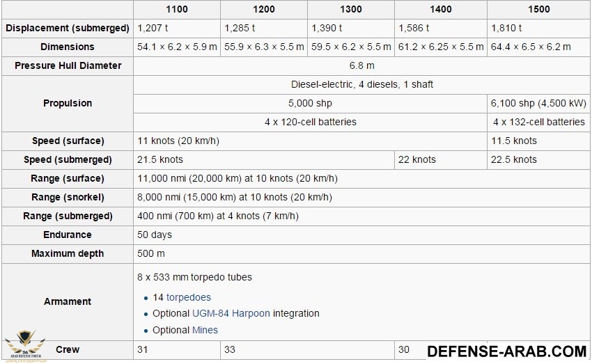Screen dimensions: 592x364
Task: Click the 6,100 shp (4,500 kW) cell
Action: 538,103
